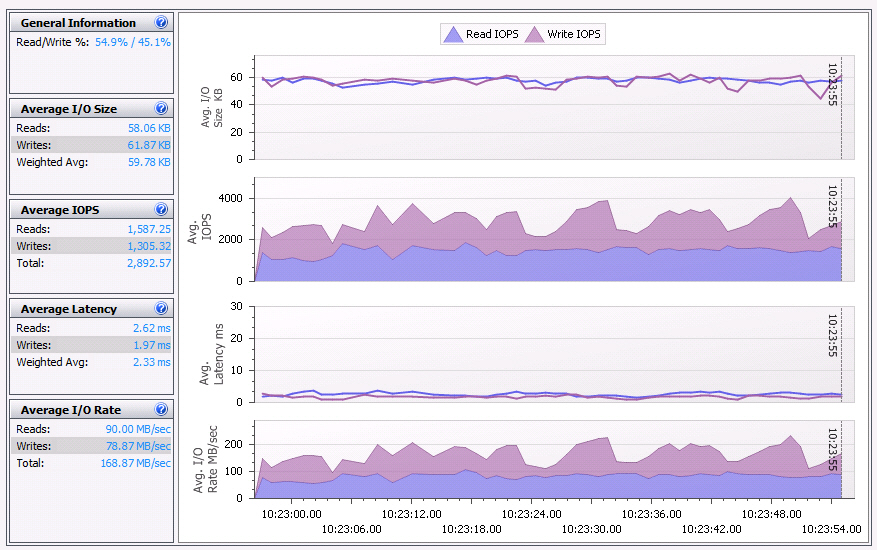Click the Read/Write value 54.9% / 45.1%
The image size is (877, 550).
(x=133, y=42)
